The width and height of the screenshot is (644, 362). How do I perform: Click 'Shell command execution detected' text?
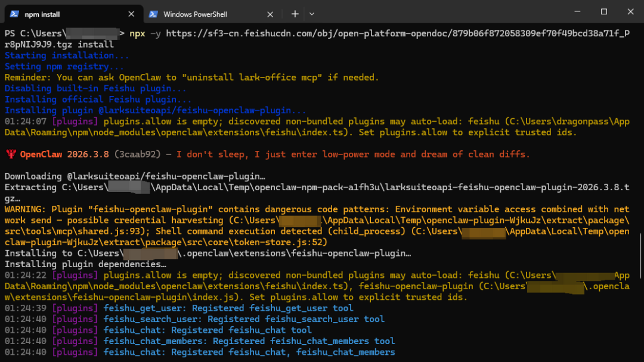239,231
